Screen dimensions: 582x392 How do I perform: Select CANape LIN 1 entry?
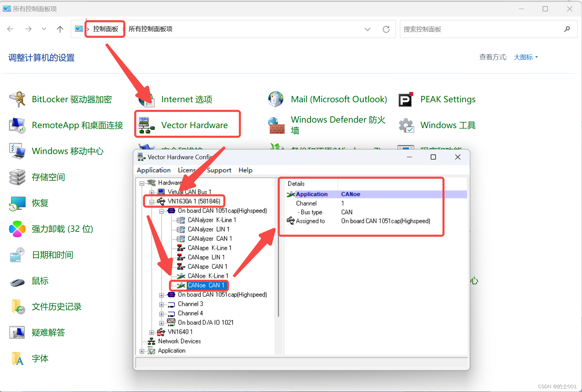pyautogui.click(x=206, y=257)
